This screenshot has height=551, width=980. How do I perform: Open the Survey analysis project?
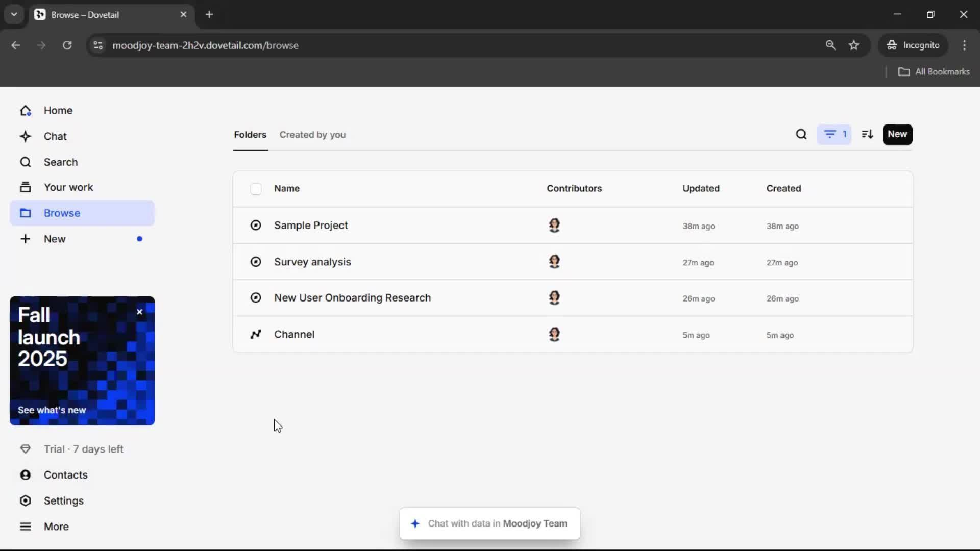click(x=312, y=262)
